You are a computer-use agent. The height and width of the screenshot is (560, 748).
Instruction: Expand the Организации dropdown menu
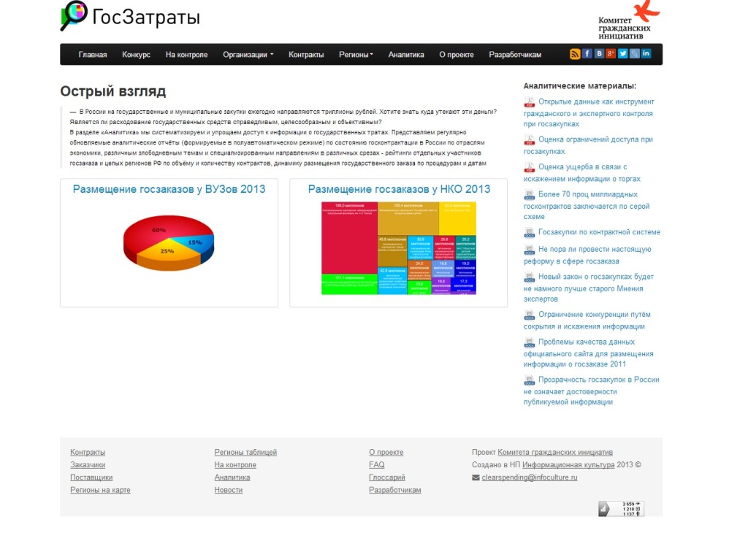(248, 55)
